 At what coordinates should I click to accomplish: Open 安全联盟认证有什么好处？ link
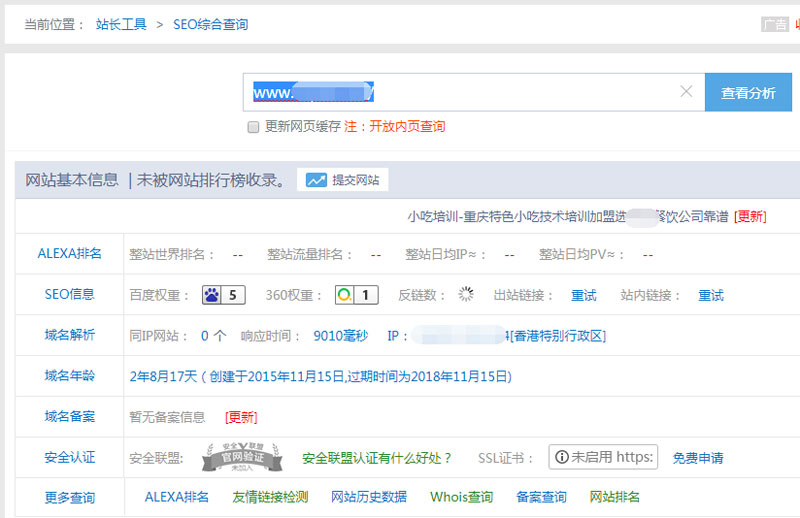tap(377, 458)
